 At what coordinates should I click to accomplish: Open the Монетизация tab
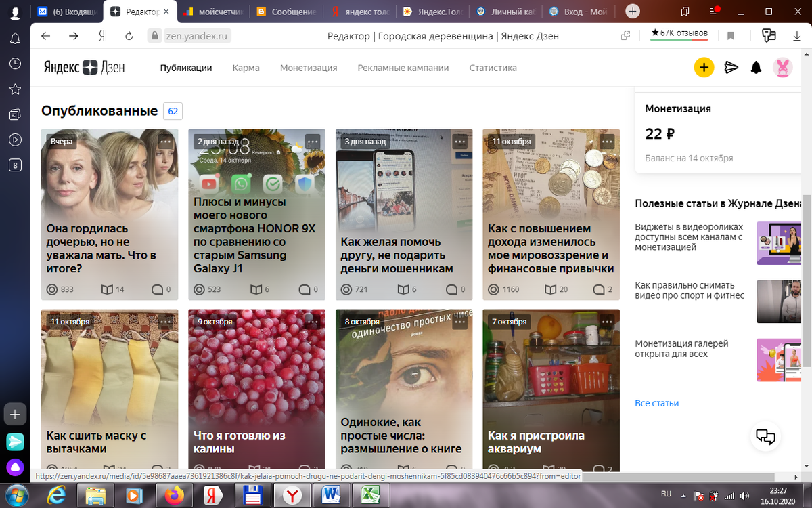309,68
